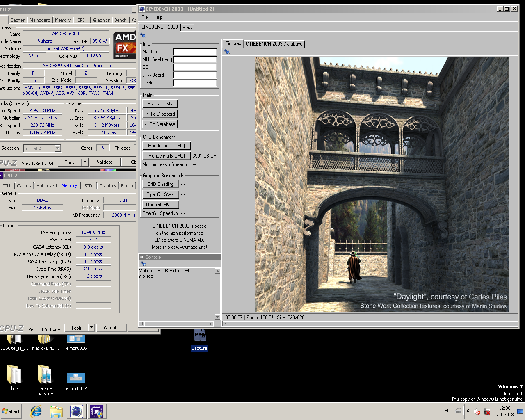Image resolution: width=525 pixels, height=420 pixels.
Task: Click the rendered Daylight image
Action: coord(382,185)
